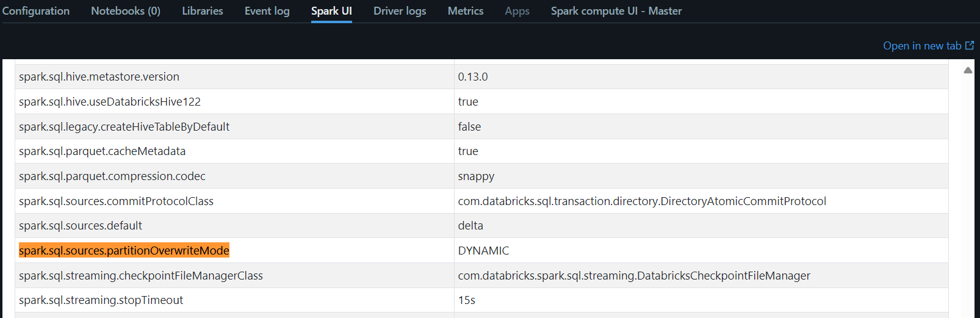The image size is (980, 318).
Task: Click the Apps tab
Action: pyautogui.click(x=517, y=11)
